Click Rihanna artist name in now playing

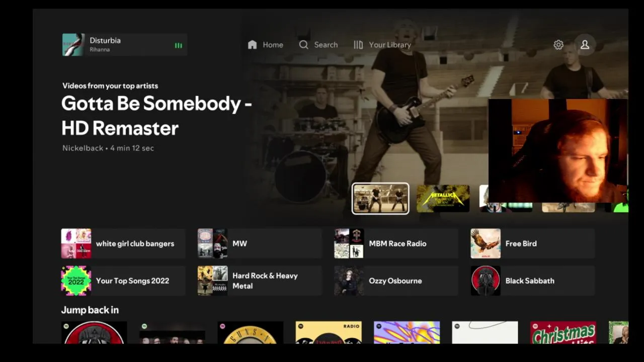tap(100, 50)
